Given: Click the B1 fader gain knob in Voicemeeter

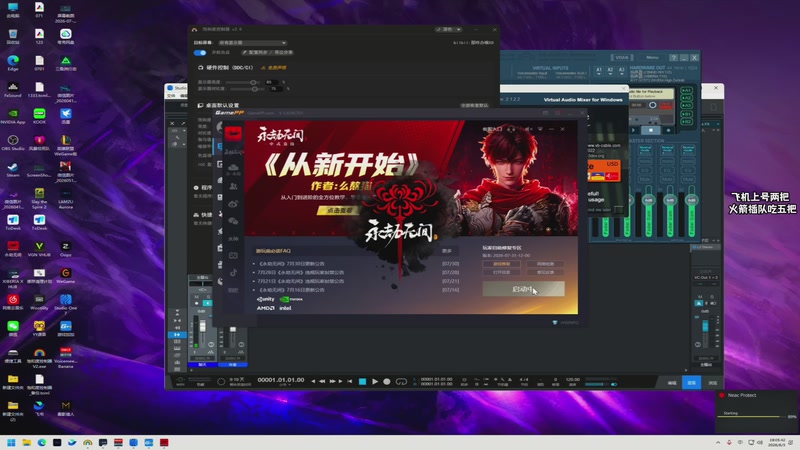Looking at the screenshot, I should pyautogui.click(x=670, y=200).
